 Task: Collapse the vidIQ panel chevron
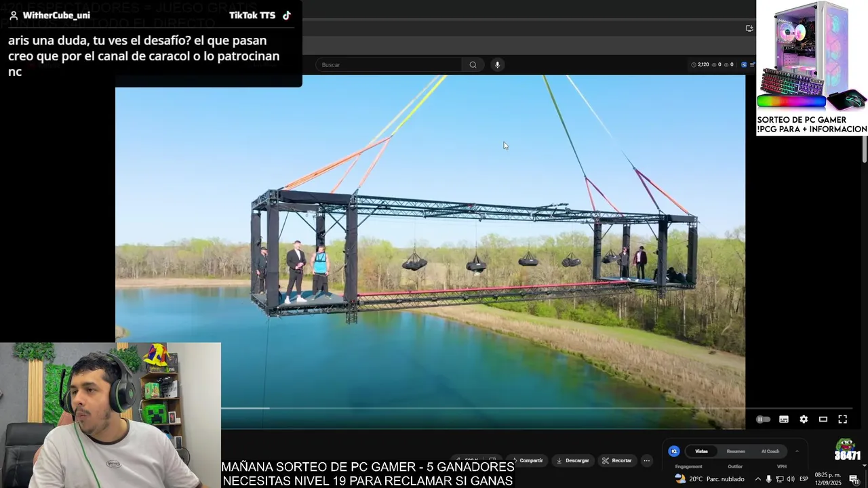coord(797,451)
